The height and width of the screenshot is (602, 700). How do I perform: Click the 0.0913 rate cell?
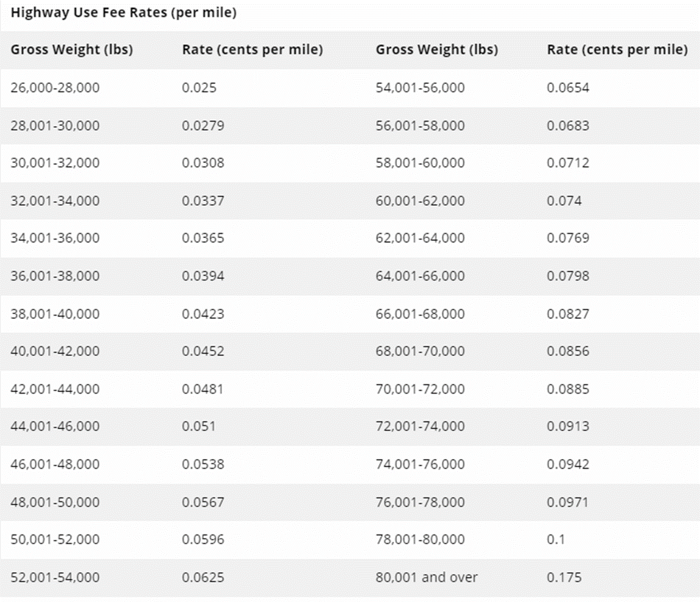click(x=568, y=426)
